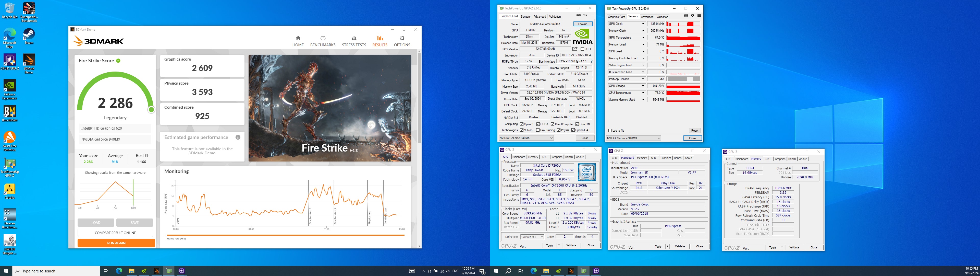
Task: Click camera icon in GPU-Z Sensors window
Action: click(x=686, y=16)
